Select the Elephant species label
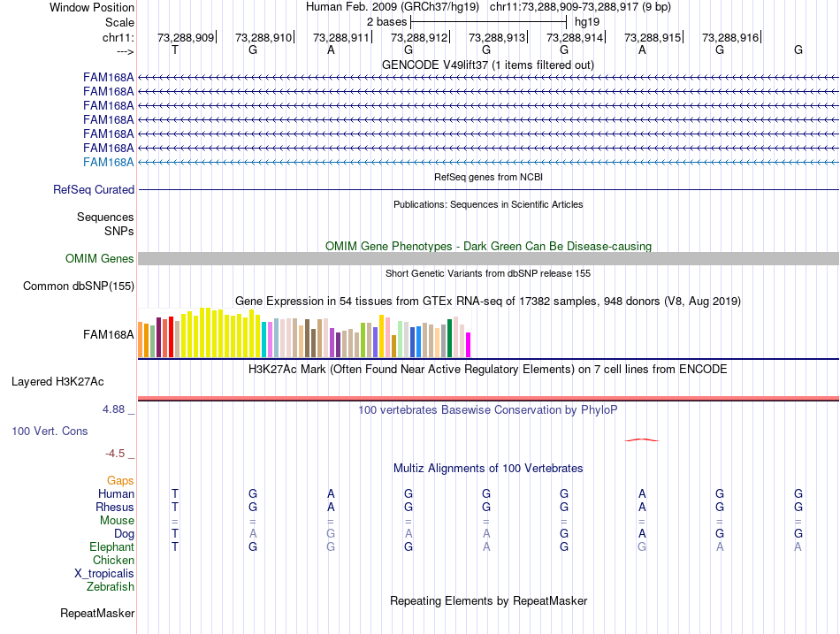The image size is (840, 634). (111, 546)
